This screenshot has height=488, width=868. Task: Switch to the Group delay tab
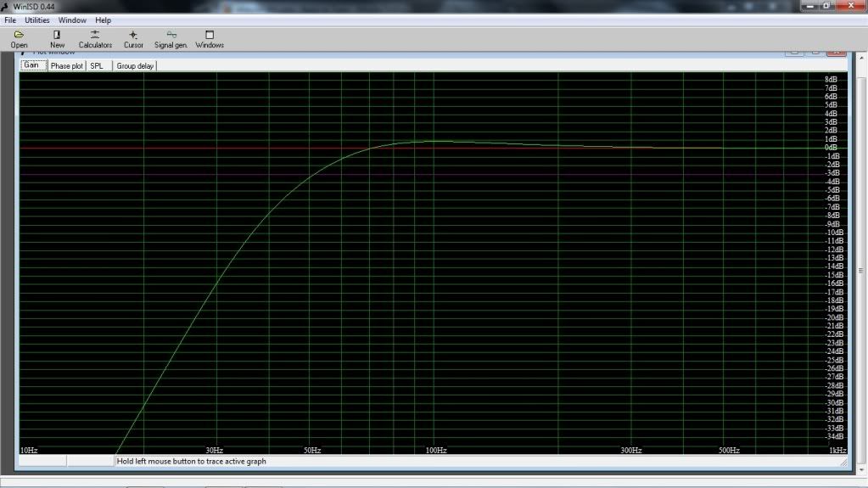coord(135,66)
